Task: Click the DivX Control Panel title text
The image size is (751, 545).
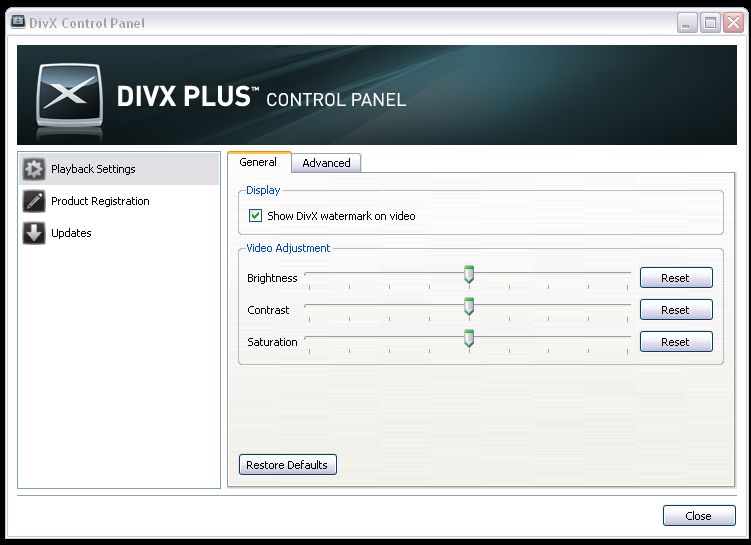Action: 87,23
